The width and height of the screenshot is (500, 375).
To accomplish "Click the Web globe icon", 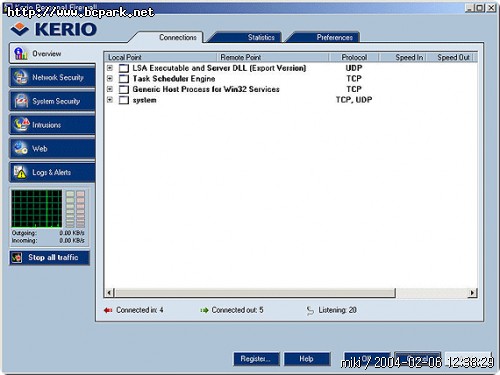I will coord(21,148).
